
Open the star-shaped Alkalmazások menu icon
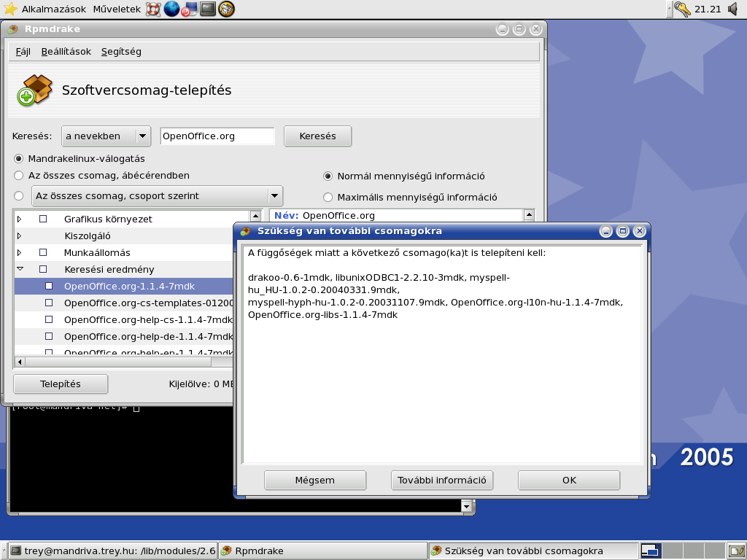[x=10, y=9]
